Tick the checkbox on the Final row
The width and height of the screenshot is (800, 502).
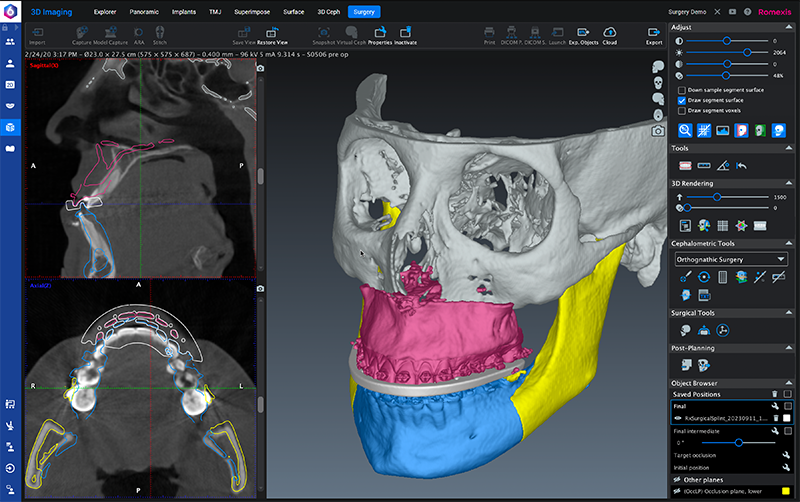(x=788, y=406)
